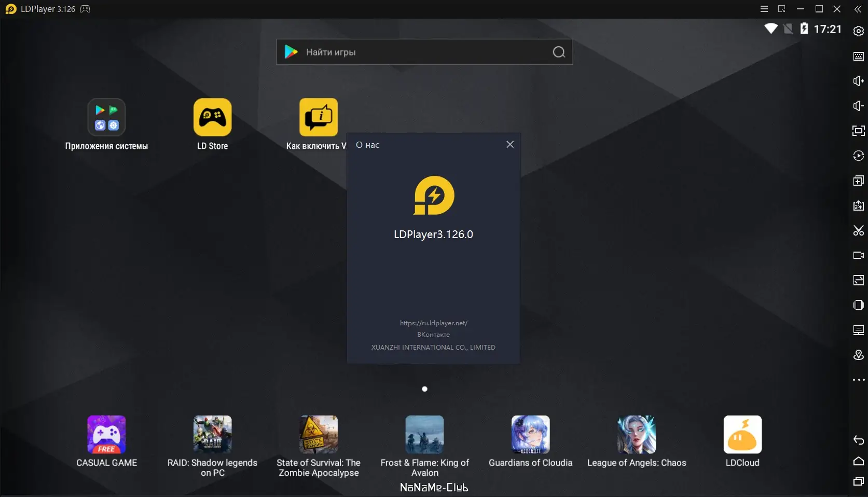Open keyboard mapping tool in sidebar
This screenshot has width=868, height=497.
[x=859, y=56]
